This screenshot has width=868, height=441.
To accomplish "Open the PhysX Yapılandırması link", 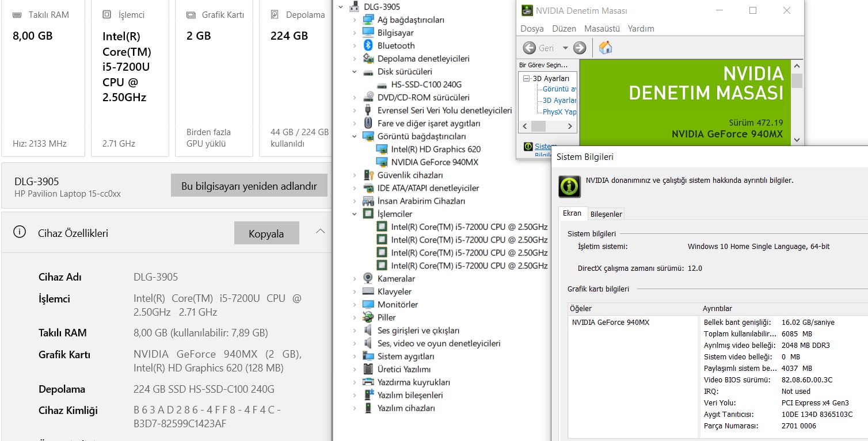I will 559,112.
